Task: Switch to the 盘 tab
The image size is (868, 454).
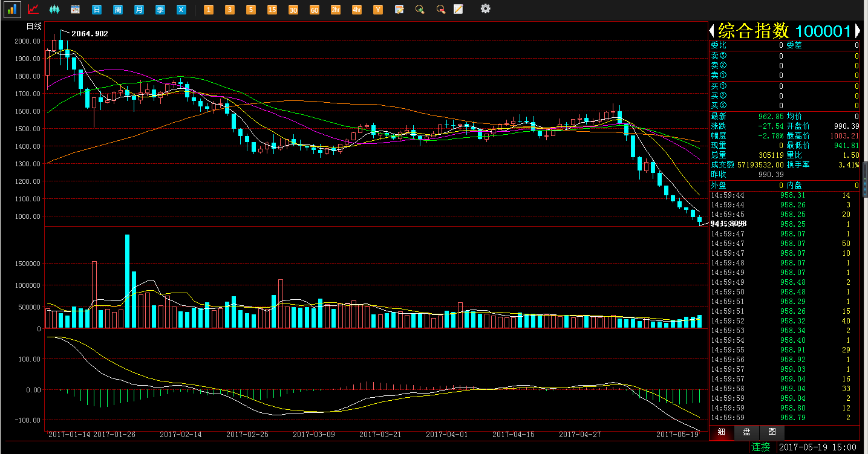Action: coord(746,432)
